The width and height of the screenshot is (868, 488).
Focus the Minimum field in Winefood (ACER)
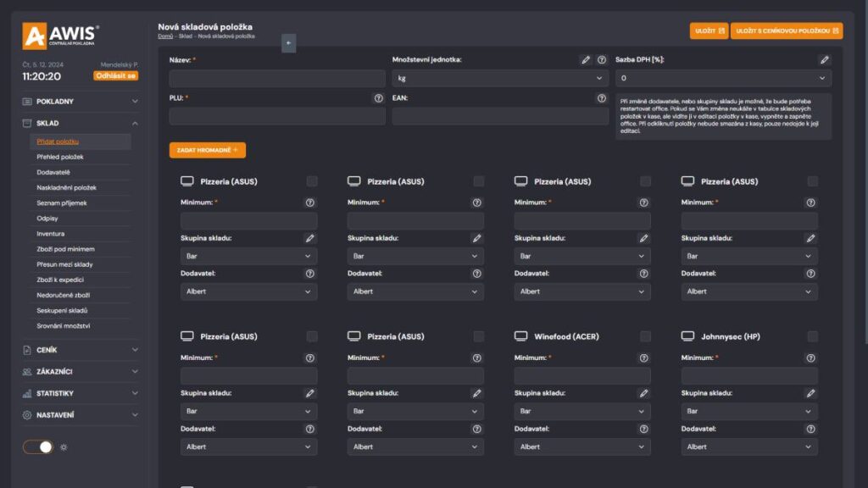coord(581,375)
